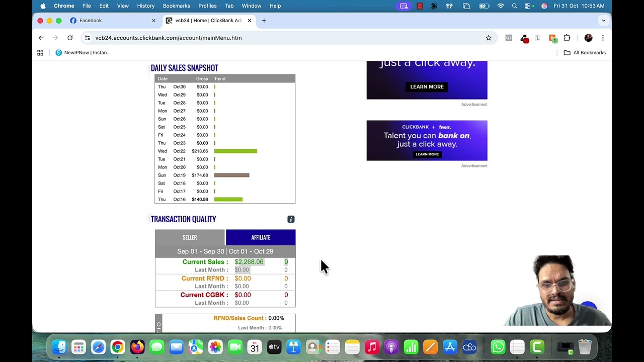The image size is (644, 362).
Task: Click the Current Sales count 9
Action: [286, 262]
